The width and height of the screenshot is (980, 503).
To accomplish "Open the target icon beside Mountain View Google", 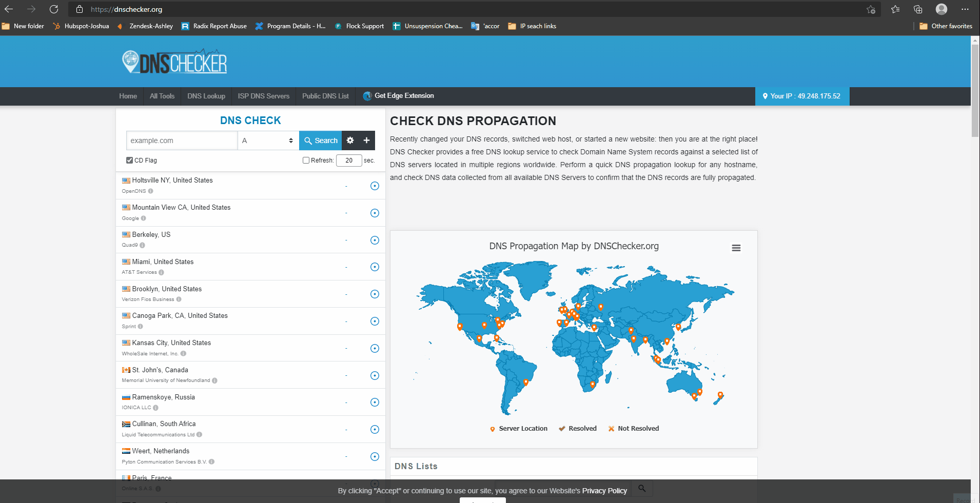I will tap(375, 213).
